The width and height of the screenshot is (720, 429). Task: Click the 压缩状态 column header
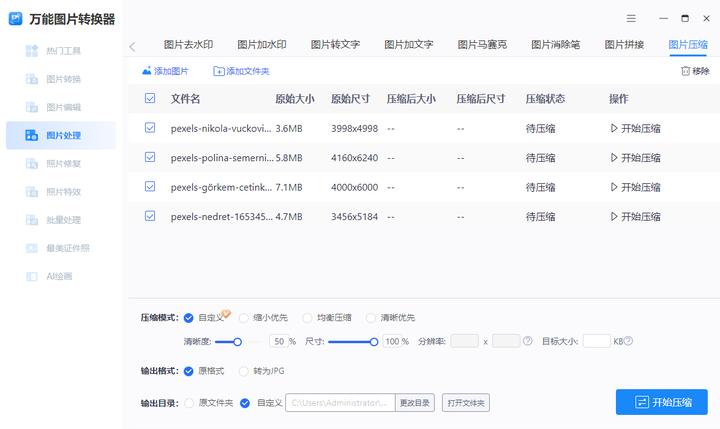[545, 99]
